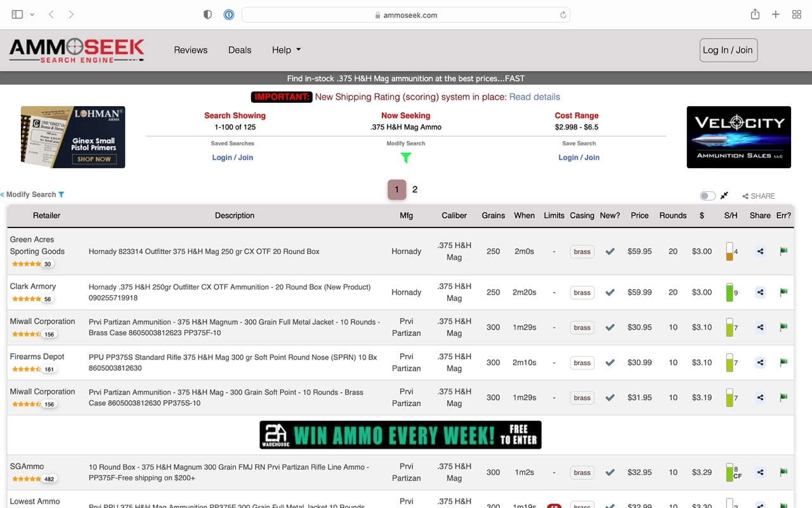Share the Miwall $31.95 Soft Point listing
The height and width of the screenshot is (508, 812).
point(760,398)
